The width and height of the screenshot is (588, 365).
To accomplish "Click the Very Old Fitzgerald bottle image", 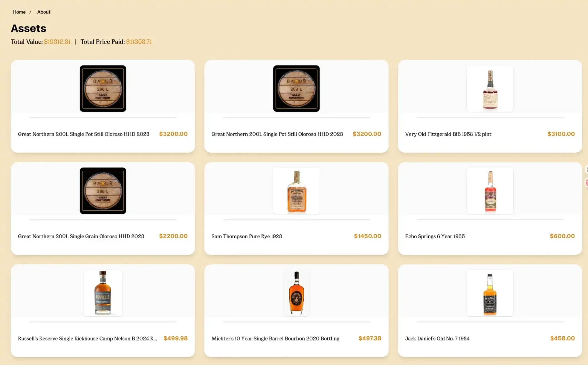I will coord(490,89).
